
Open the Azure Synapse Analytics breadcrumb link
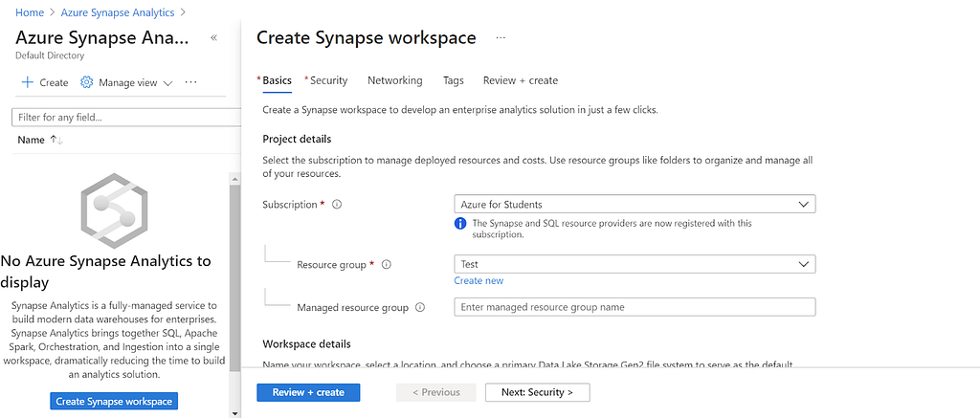[118, 11]
